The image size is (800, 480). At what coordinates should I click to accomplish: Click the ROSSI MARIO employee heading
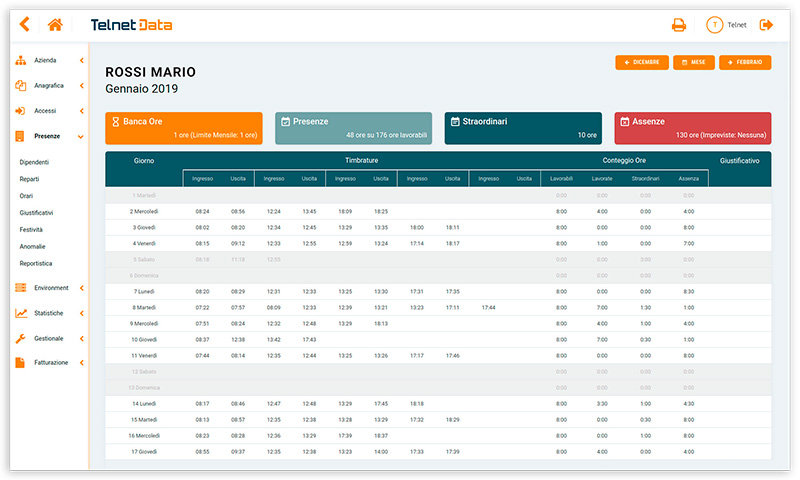[151, 72]
